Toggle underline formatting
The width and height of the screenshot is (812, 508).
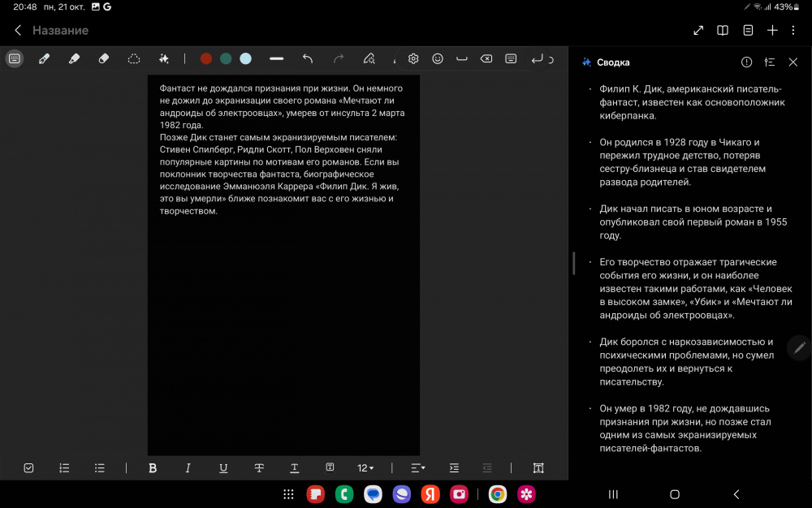tap(223, 467)
